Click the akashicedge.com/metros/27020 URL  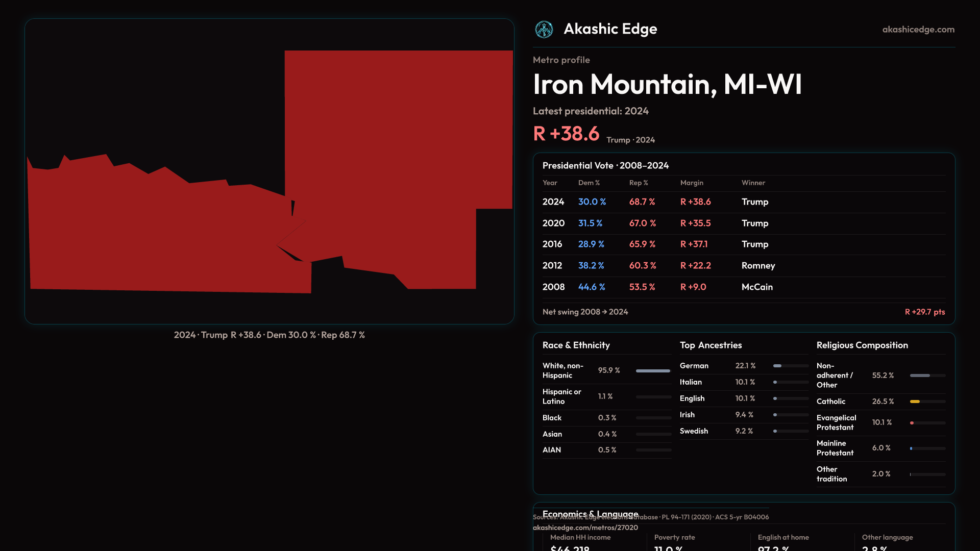(x=585, y=528)
